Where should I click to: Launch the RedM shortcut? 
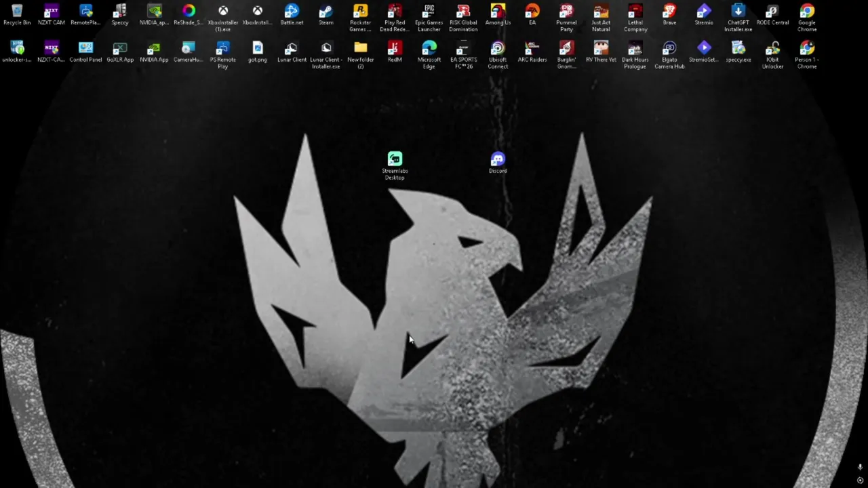point(395,52)
